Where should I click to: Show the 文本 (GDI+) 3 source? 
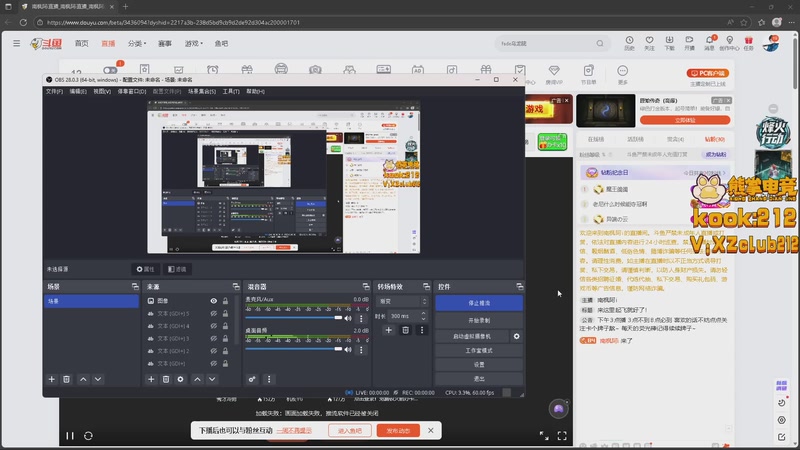(x=214, y=338)
